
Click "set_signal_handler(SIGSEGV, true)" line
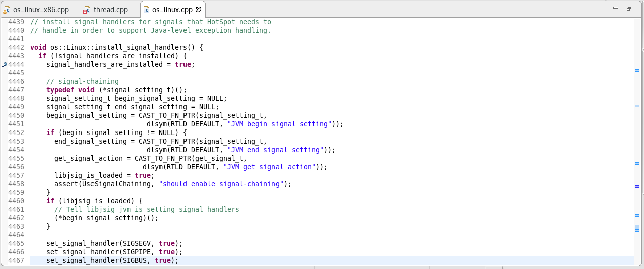click(x=115, y=244)
